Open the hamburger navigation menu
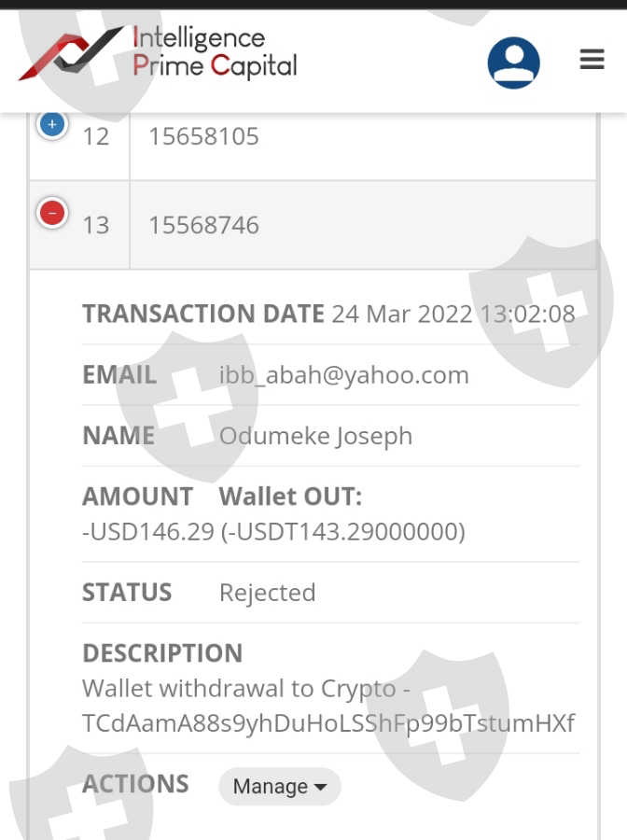This screenshot has height=840, width=627. coord(592,61)
